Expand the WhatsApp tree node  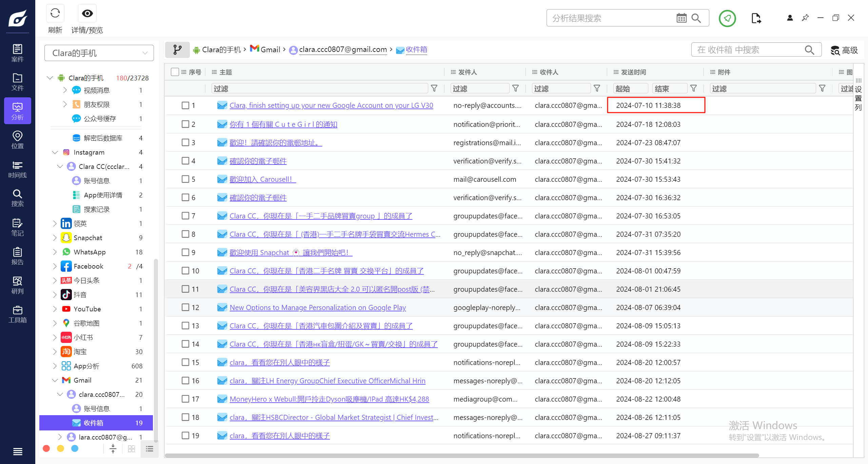coord(55,252)
